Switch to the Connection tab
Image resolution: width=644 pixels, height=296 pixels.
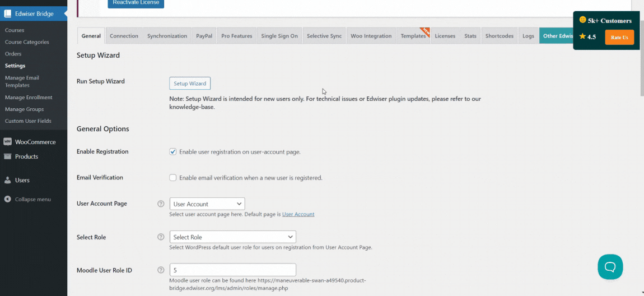pos(124,36)
